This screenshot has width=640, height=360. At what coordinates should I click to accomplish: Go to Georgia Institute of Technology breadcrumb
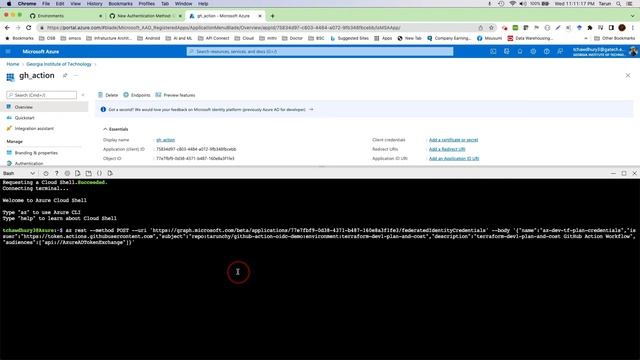pos(59,64)
